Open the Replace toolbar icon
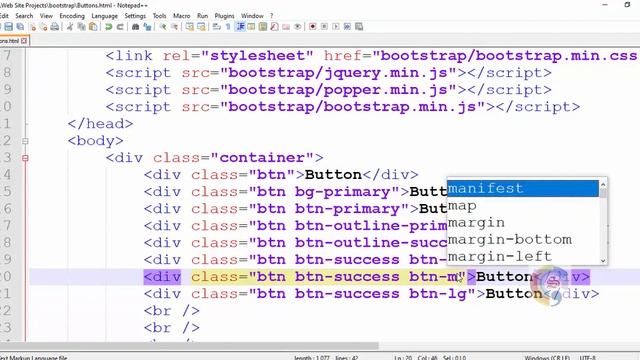Image resolution: width=640 pixels, height=360 pixels. pyautogui.click(x=147, y=27)
